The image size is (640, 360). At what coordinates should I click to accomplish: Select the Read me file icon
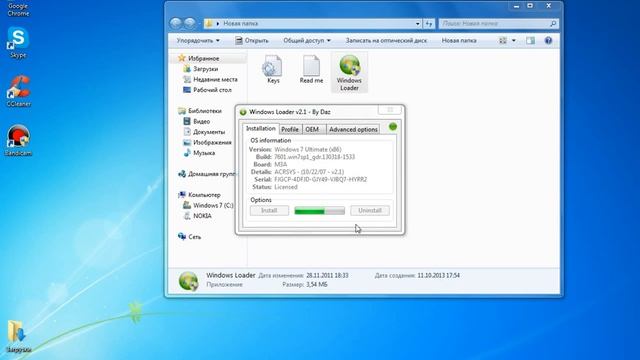point(311,69)
